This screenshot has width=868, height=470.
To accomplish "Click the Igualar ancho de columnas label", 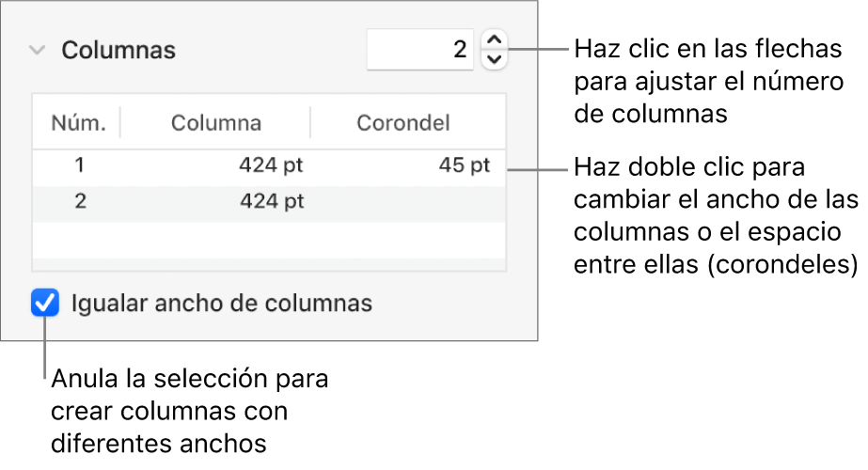I will [222, 304].
